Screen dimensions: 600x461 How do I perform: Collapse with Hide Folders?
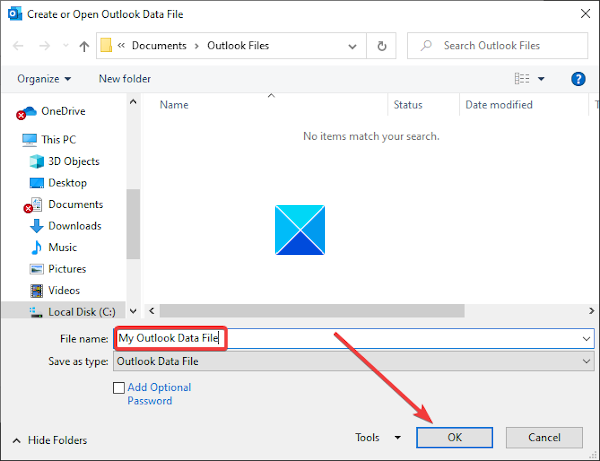point(50,440)
